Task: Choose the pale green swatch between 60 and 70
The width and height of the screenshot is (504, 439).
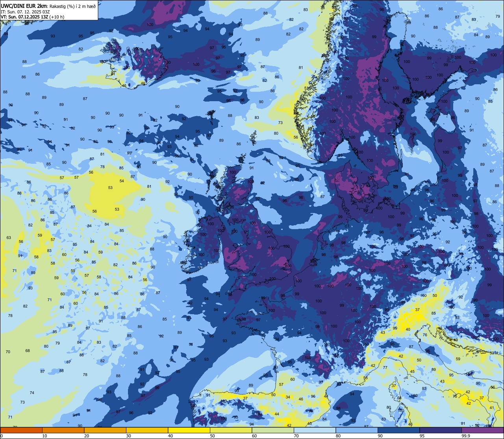Action: pos(273,430)
